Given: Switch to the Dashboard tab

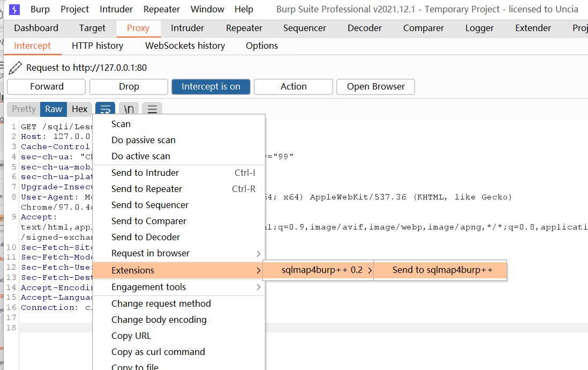Looking at the screenshot, I should (36, 28).
